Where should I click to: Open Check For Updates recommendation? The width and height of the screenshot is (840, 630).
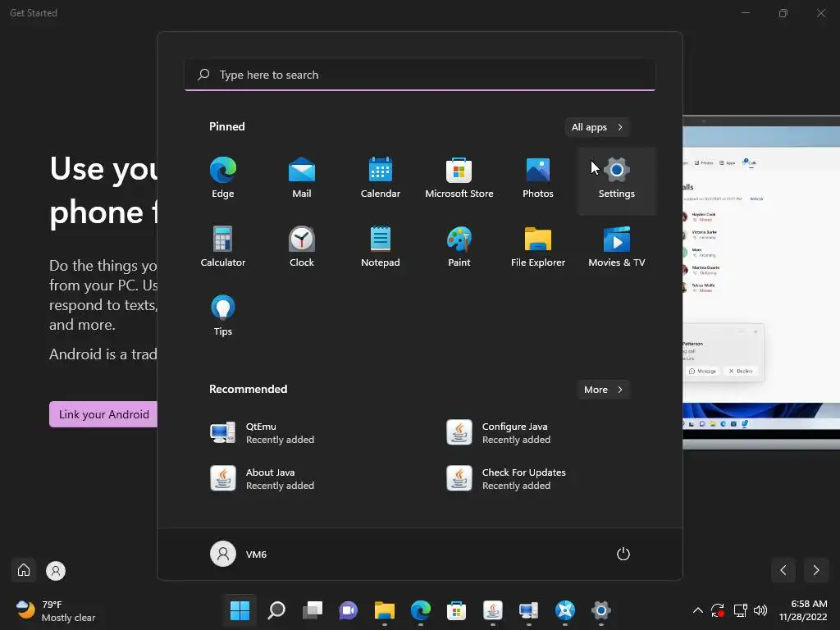click(x=538, y=479)
